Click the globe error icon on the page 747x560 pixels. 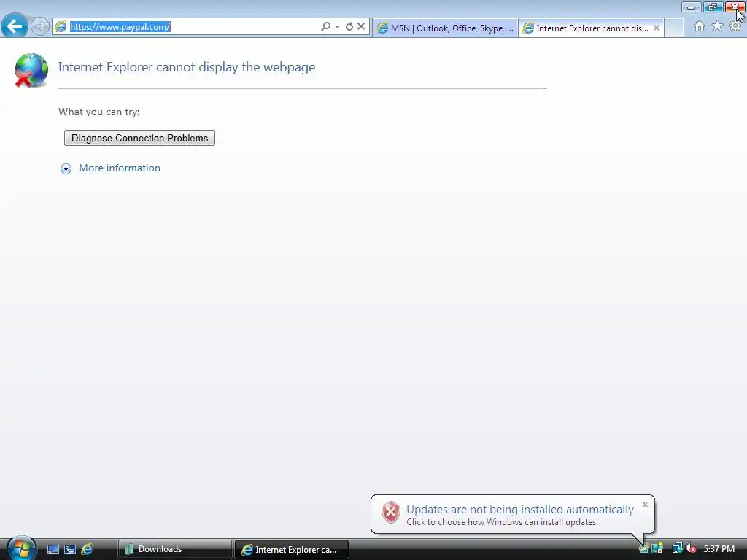tap(31, 71)
